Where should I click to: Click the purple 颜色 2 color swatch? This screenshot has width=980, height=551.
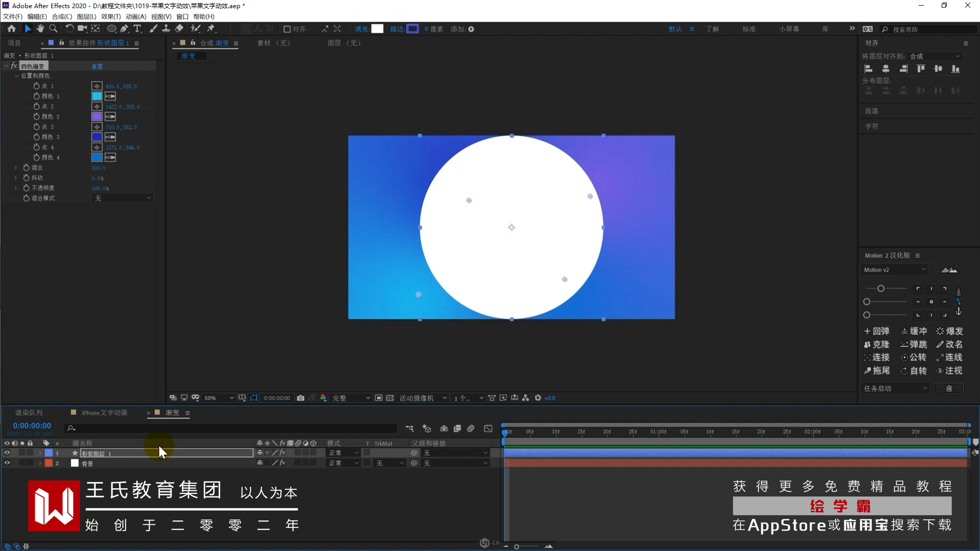(96, 116)
